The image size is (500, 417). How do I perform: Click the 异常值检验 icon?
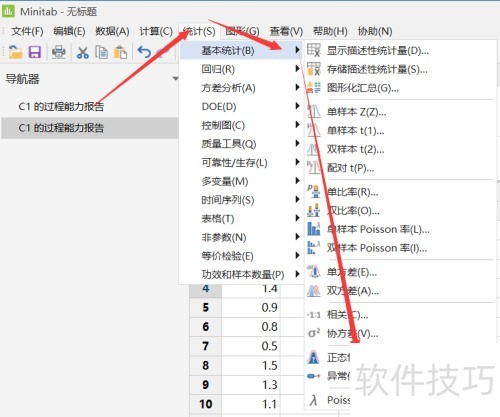pyautogui.click(x=313, y=376)
